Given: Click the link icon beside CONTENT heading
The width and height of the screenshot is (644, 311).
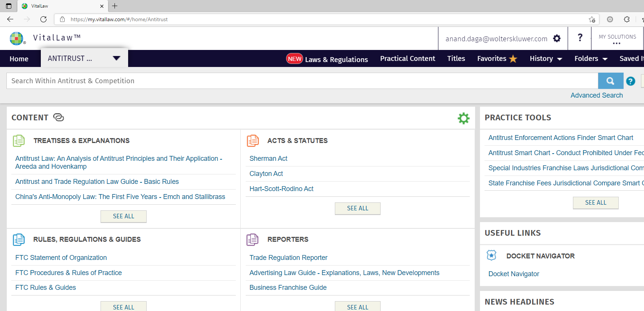Looking at the screenshot, I should 59,117.
